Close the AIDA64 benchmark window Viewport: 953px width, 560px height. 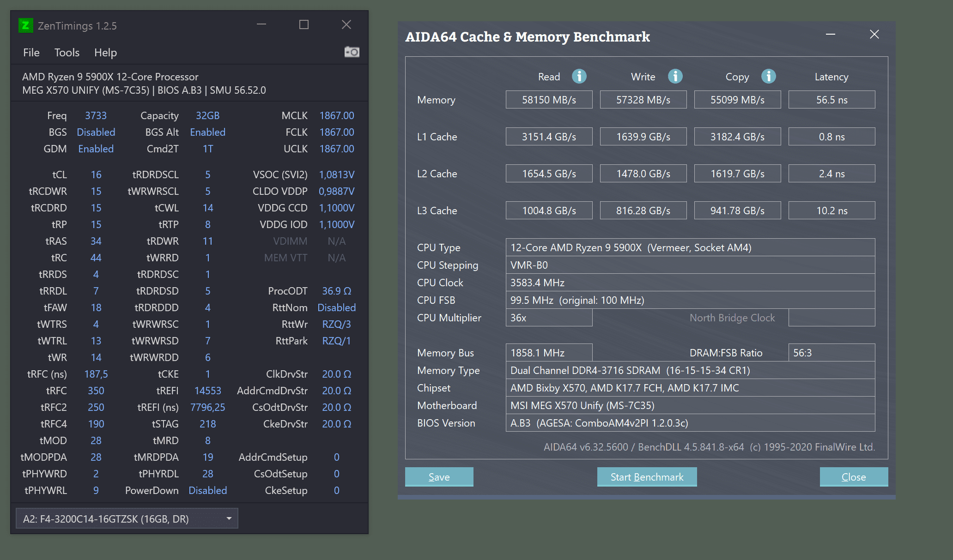(x=874, y=35)
